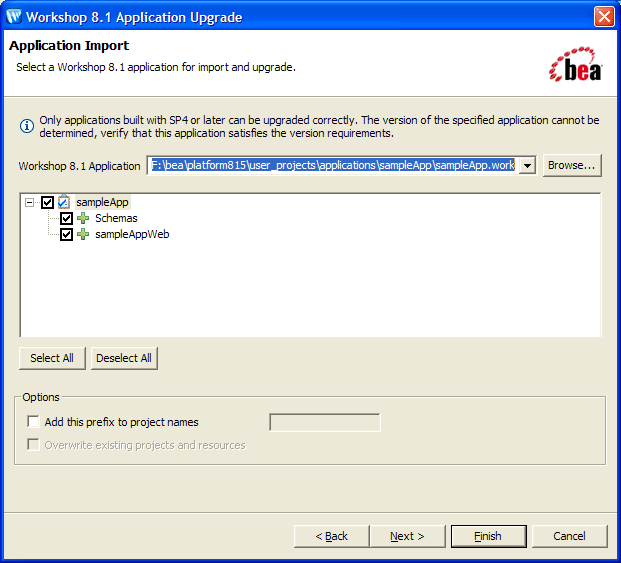This screenshot has width=621, height=563.
Task: Proceed with the Next button
Action: tap(407, 536)
